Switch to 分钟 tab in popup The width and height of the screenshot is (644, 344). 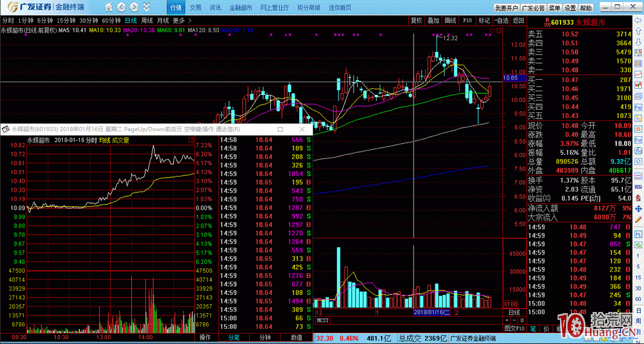click(x=265, y=337)
